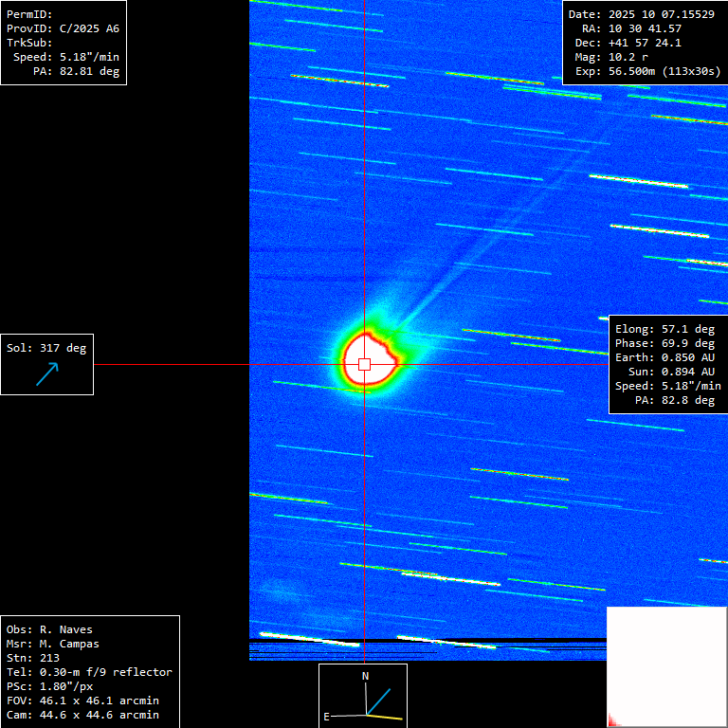Click the red histogram peak in white panel

(x=611, y=719)
